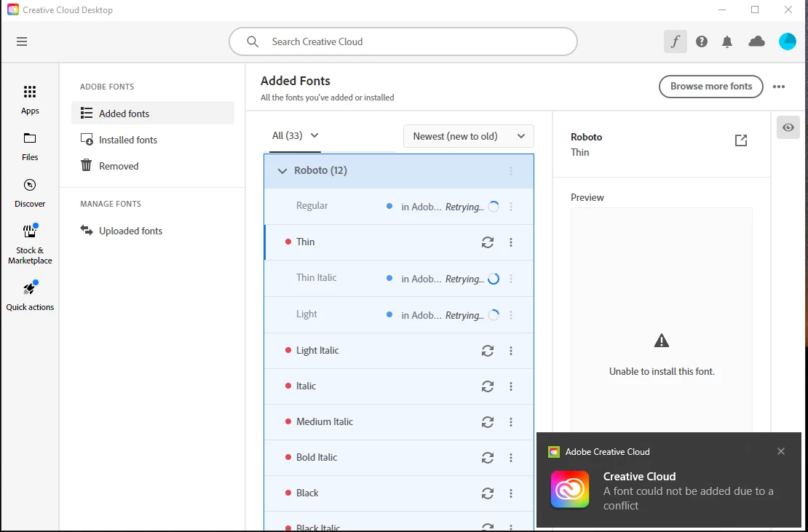
Task: Open Bold Italic options menu
Action: pos(511,457)
